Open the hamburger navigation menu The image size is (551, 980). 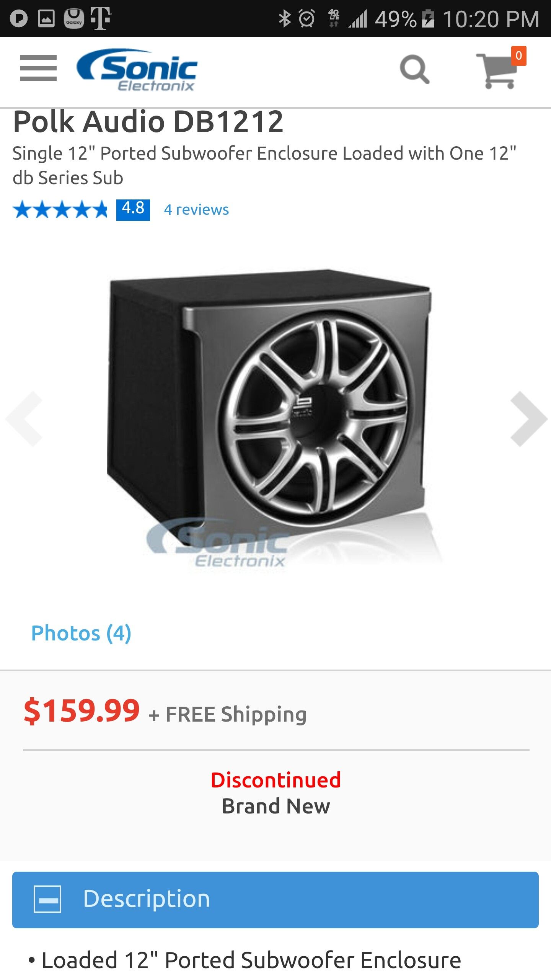point(38,68)
